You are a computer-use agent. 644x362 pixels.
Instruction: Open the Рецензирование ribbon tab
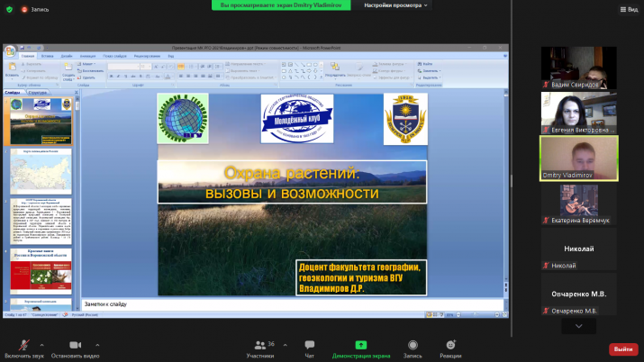pos(147,56)
